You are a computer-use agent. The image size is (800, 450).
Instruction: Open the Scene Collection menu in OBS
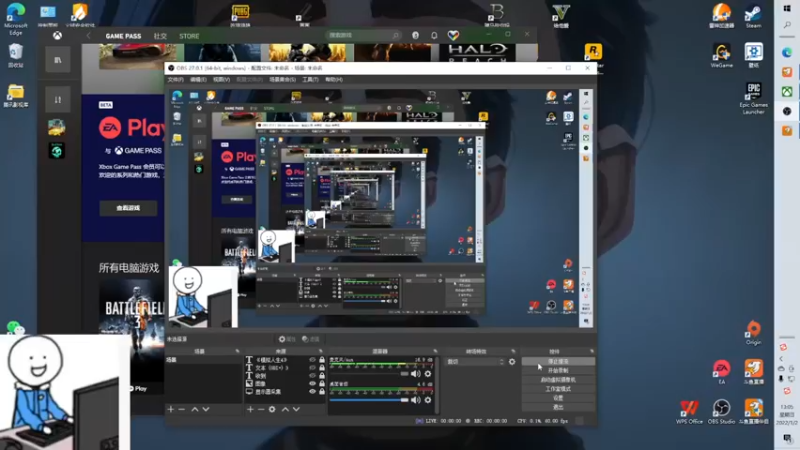tap(282, 80)
